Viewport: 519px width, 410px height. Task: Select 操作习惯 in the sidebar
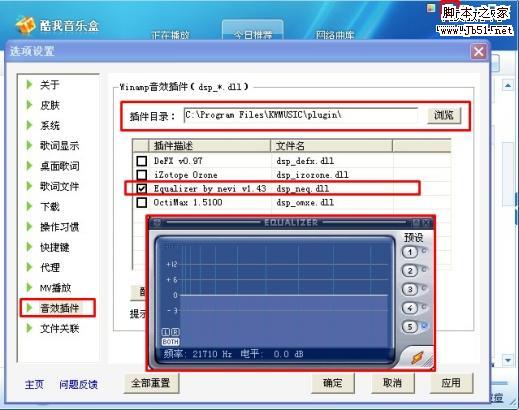tap(59, 227)
